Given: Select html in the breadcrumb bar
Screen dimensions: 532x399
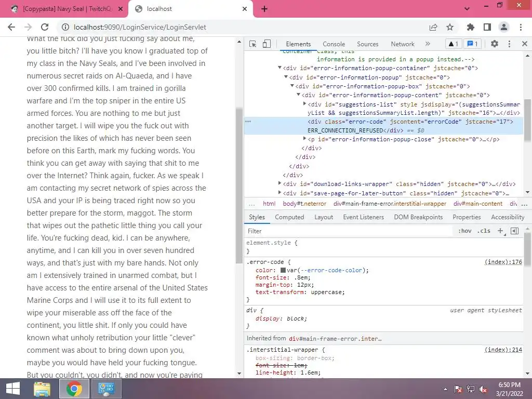Looking at the screenshot, I should tap(269, 204).
